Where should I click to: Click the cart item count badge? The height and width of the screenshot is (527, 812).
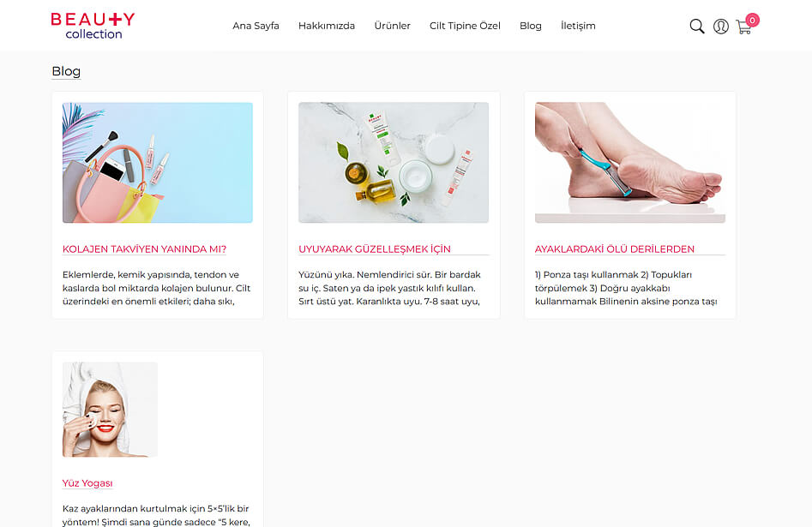(x=753, y=21)
